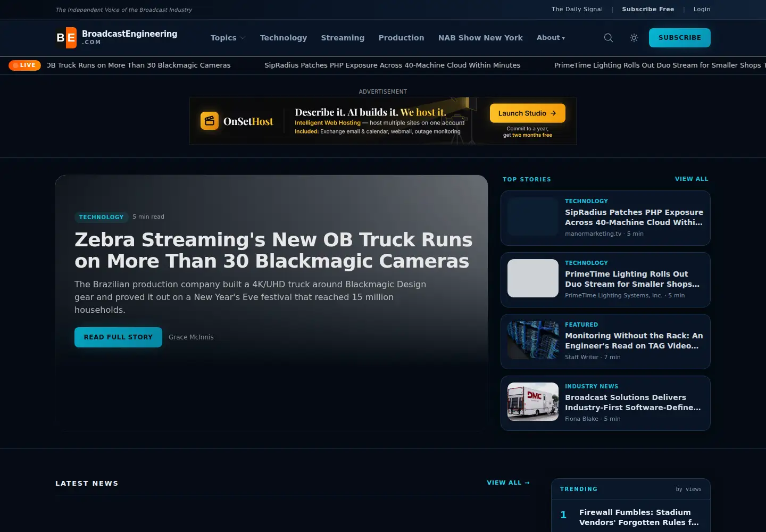Click SipRadius story thumbnail

[533, 217]
